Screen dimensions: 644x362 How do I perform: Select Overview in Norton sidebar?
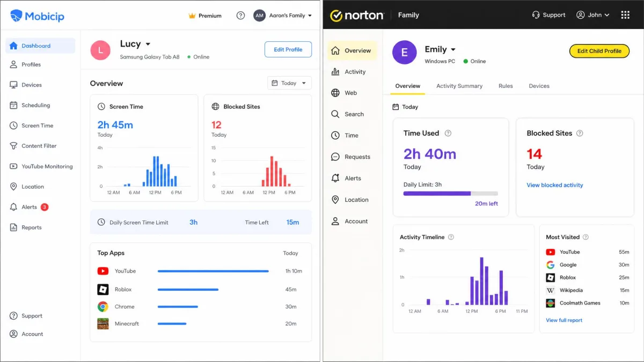352,50
